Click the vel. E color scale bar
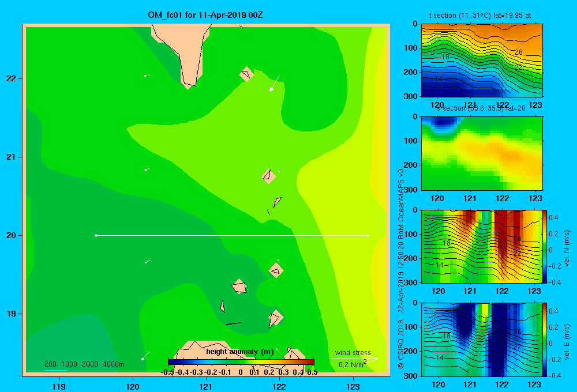Screen dimensions: 577x392 [545, 340]
